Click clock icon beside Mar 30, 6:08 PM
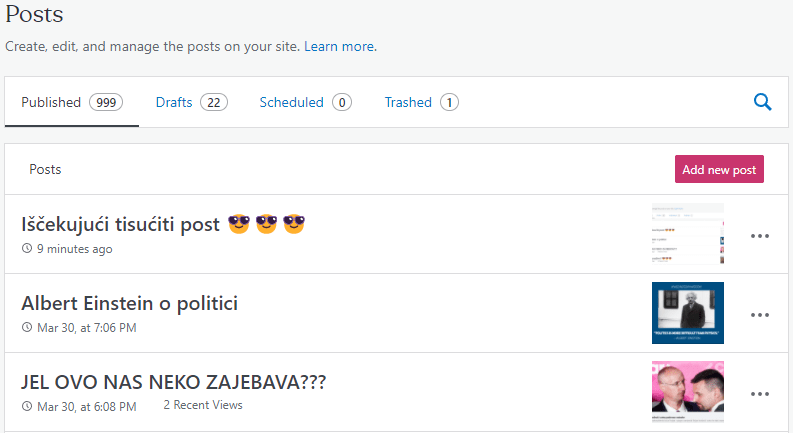793x433 pixels. [x=27, y=407]
